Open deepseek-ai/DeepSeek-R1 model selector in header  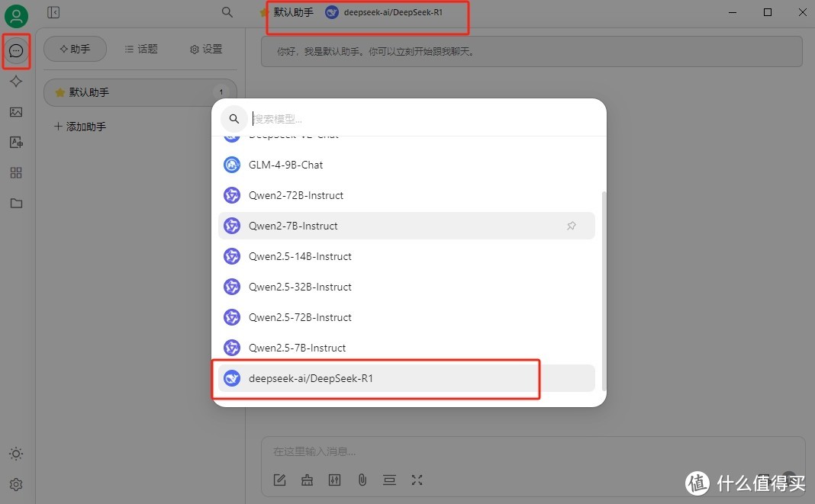point(384,12)
